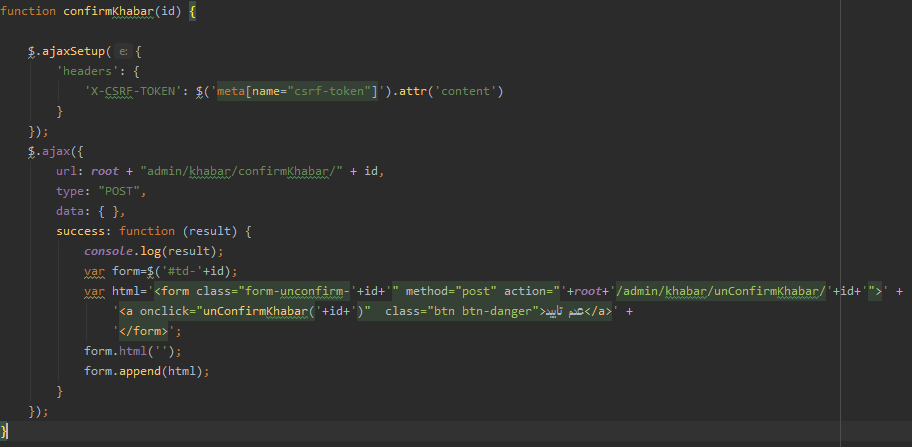Screen dimensions: 912x447
Task: Place cursor on the ajaxSetup method call
Action: (x=73, y=51)
